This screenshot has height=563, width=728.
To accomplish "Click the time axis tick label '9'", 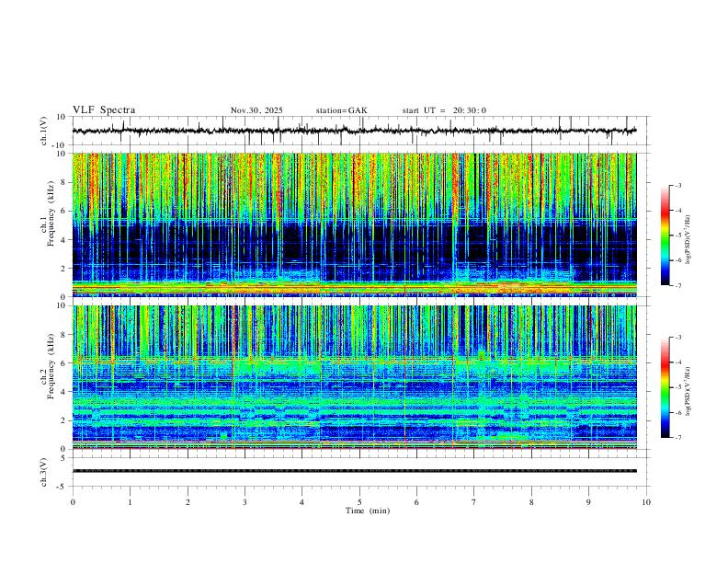I will pos(588,502).
